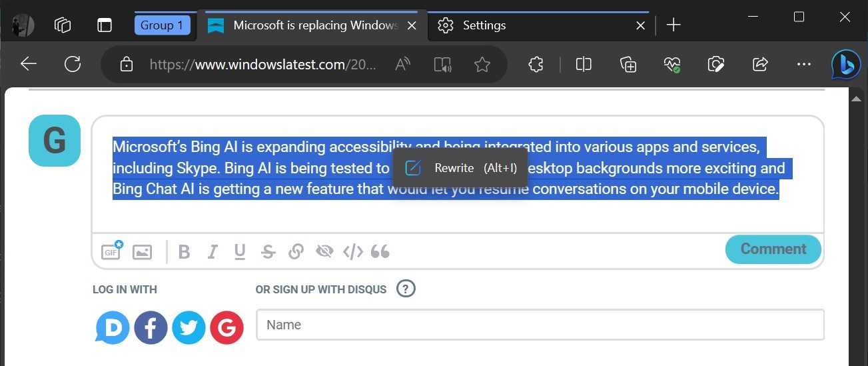Open Browser essentials heart icon
868x366 pixels.
(x=671, y=65)
